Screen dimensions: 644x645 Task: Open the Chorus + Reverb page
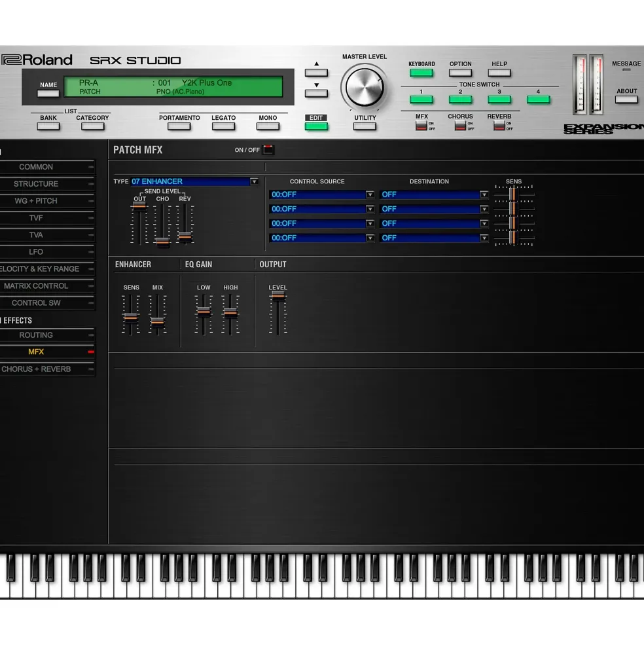tap(47, 369)
